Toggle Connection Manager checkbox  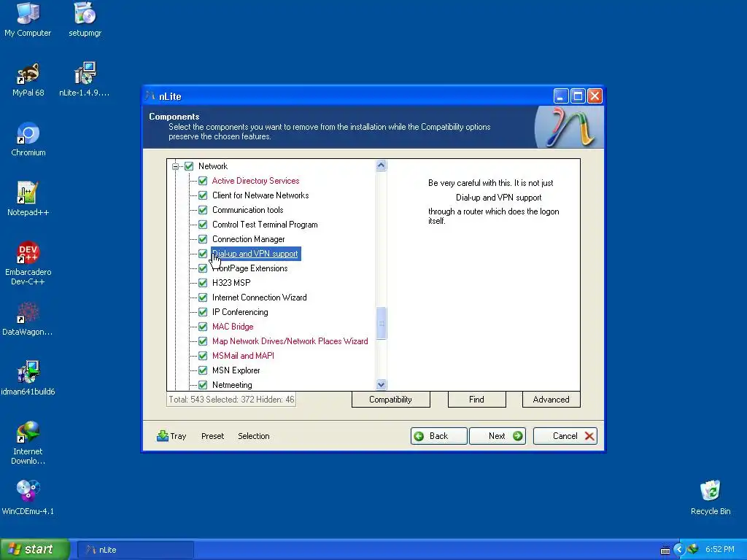coord(203,239)
